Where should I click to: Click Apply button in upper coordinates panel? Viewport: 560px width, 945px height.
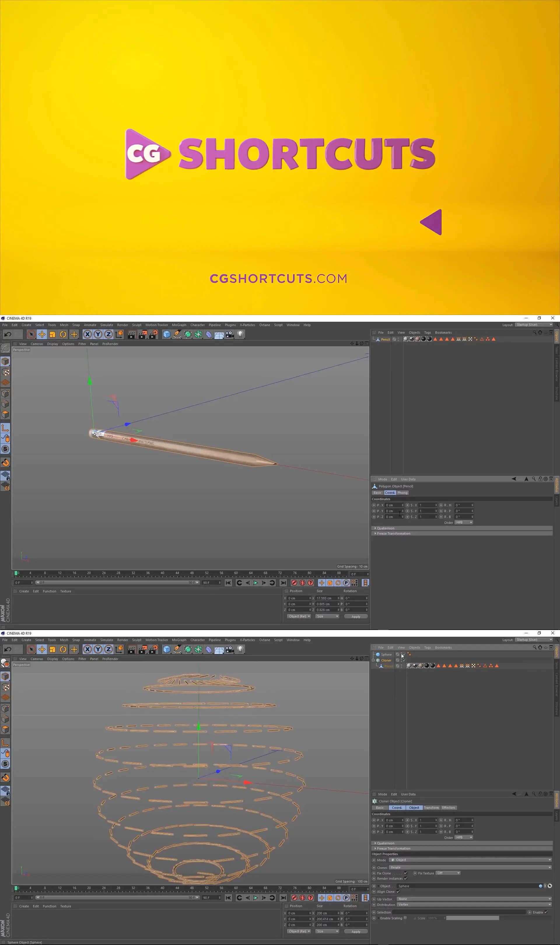356,616
